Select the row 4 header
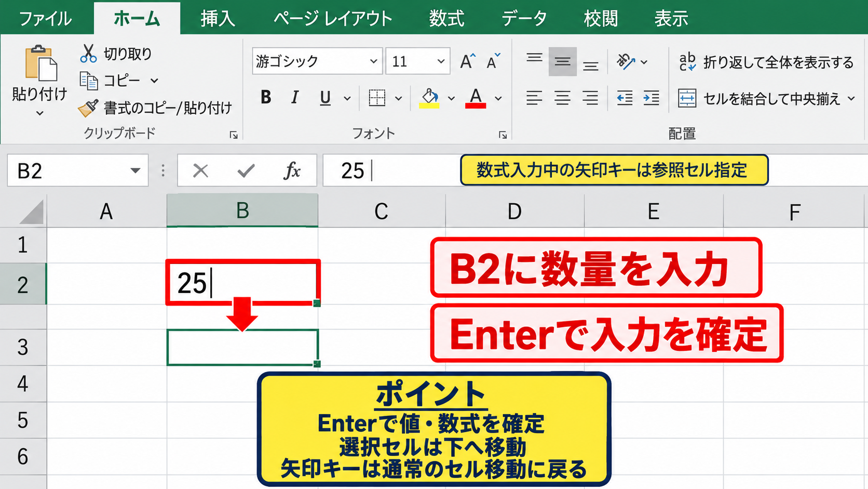This screenshot has height=489, width=868. [x=23, y=384]
